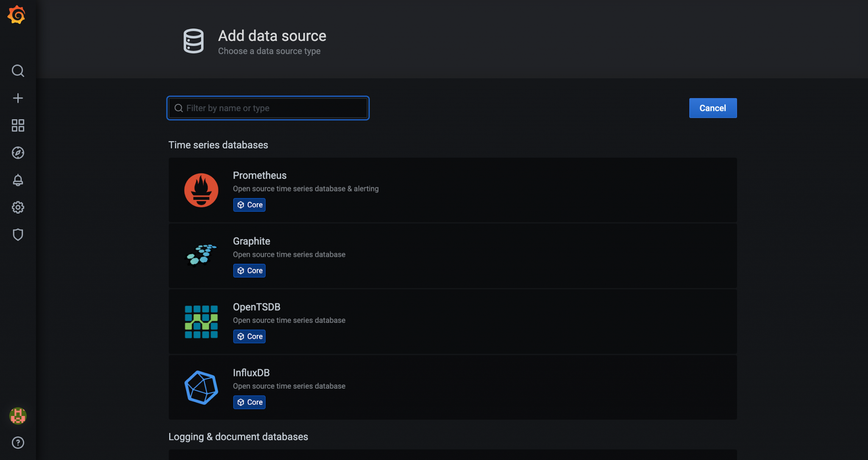This screenshot has height=460, width=868.
Task: Click the Graphite data source icon
Action: 201,256
